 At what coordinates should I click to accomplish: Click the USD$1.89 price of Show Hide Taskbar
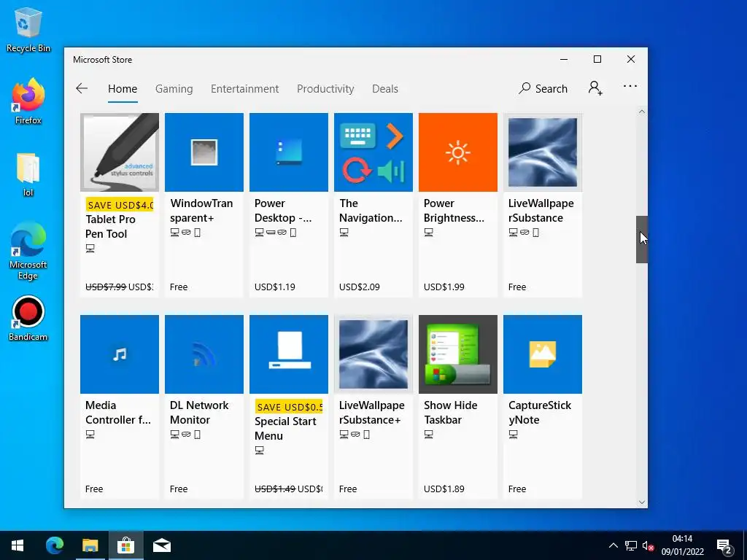coord(444,489)
